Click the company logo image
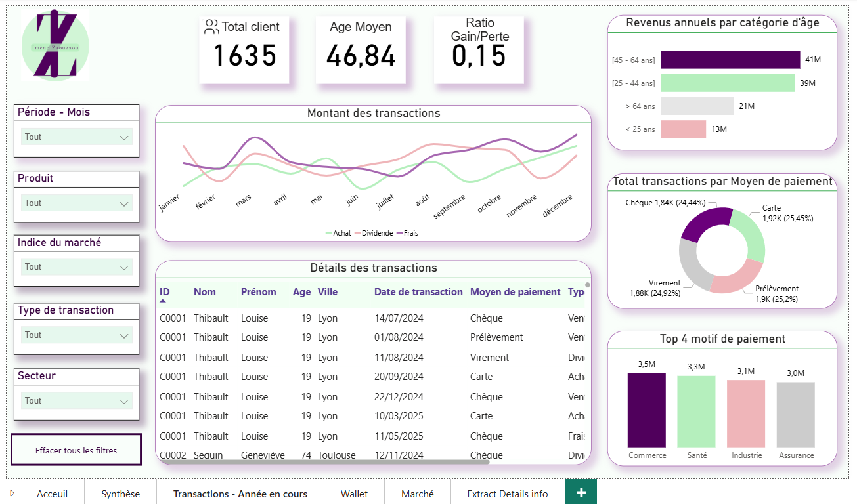 (x=55, y=45)
